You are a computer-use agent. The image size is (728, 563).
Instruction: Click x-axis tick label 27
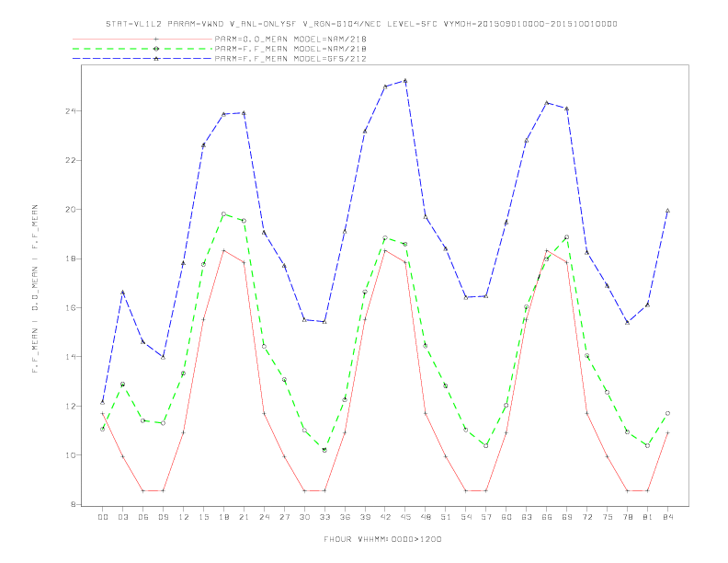[284, 517]
